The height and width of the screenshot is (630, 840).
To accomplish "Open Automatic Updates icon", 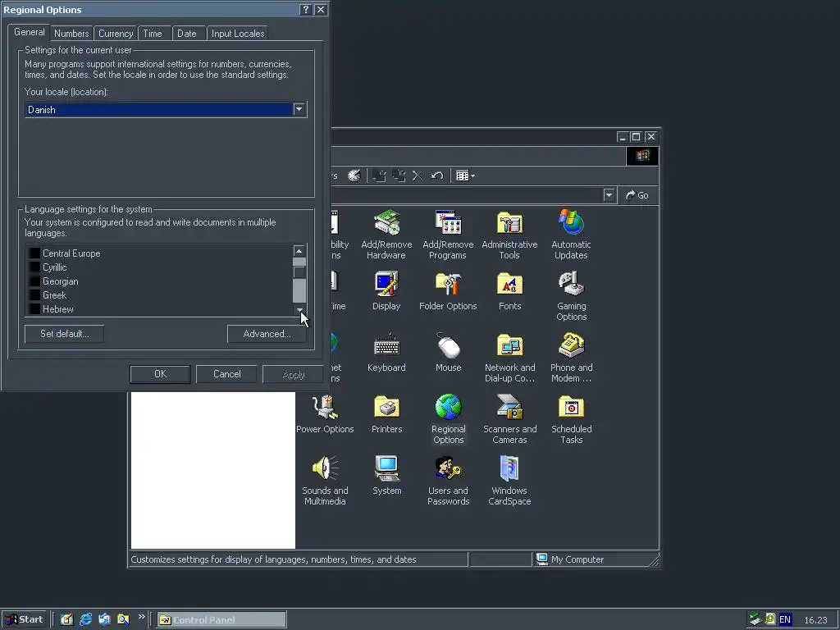I will [x=571, y=235].
